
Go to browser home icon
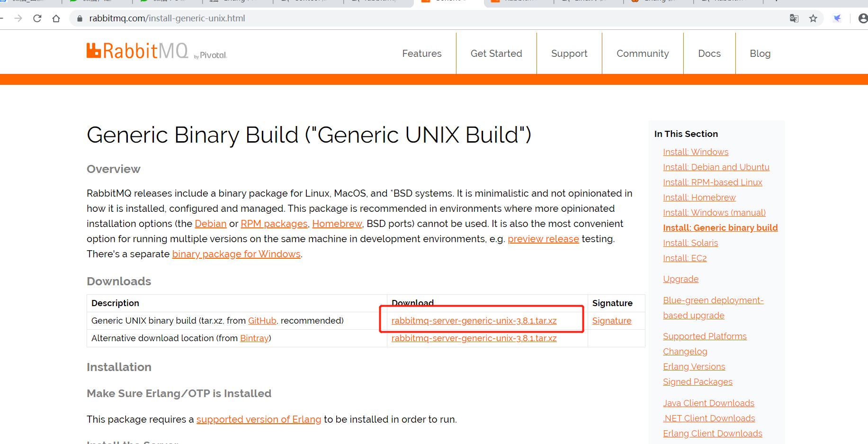click(x=56, y=18)
